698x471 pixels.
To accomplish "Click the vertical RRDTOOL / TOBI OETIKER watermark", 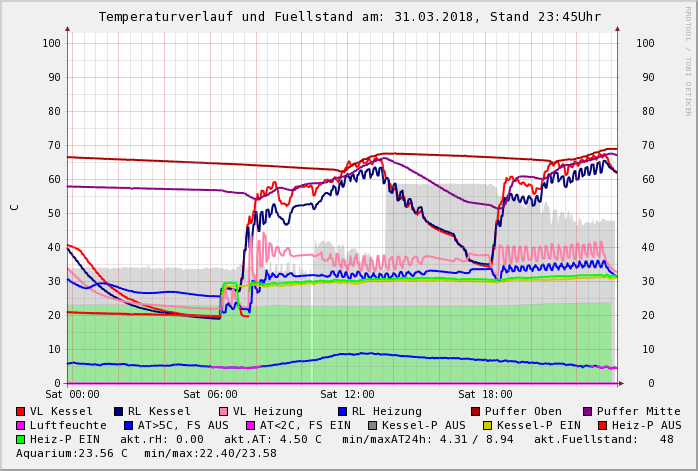I will pos(688,60).
